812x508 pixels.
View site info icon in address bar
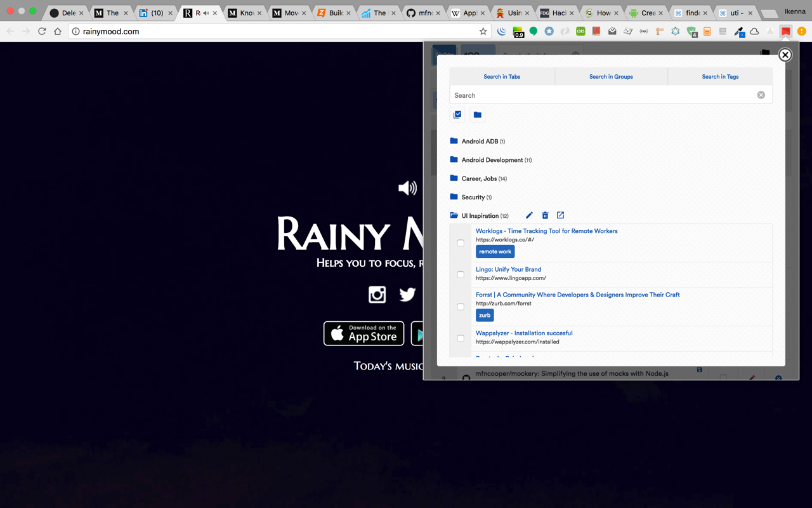75,31
